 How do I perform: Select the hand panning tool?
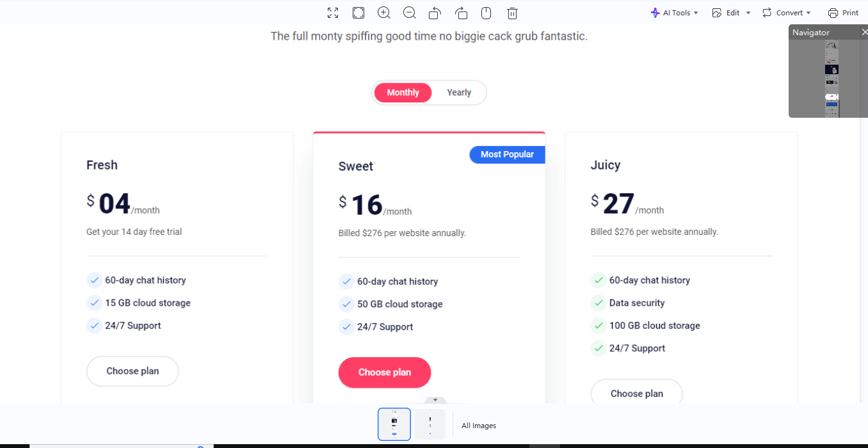[486, 12]
